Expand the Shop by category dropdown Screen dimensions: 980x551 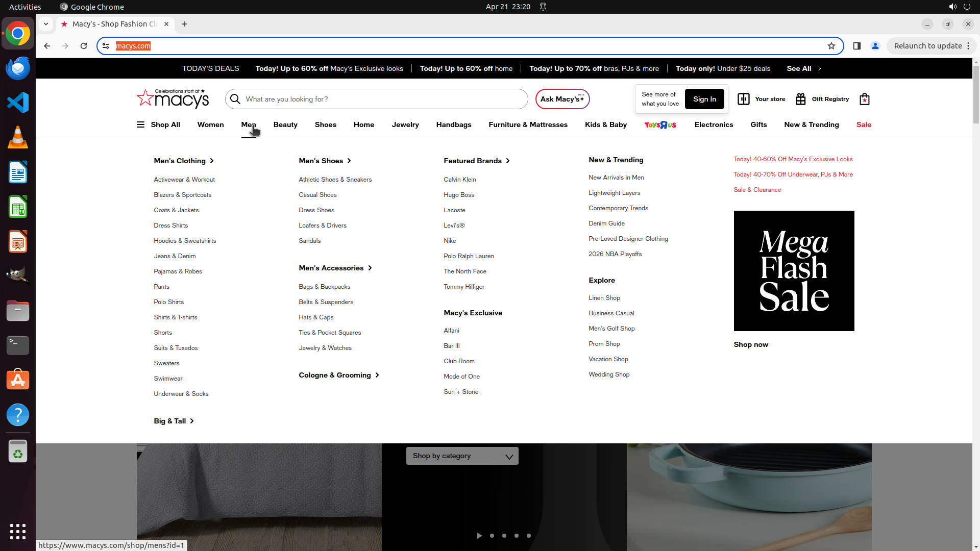[462, 456]
